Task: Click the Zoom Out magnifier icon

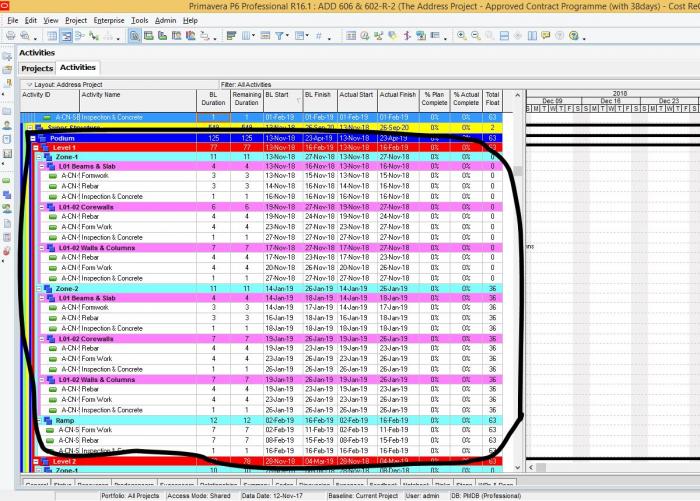Action: pos(476,36)
